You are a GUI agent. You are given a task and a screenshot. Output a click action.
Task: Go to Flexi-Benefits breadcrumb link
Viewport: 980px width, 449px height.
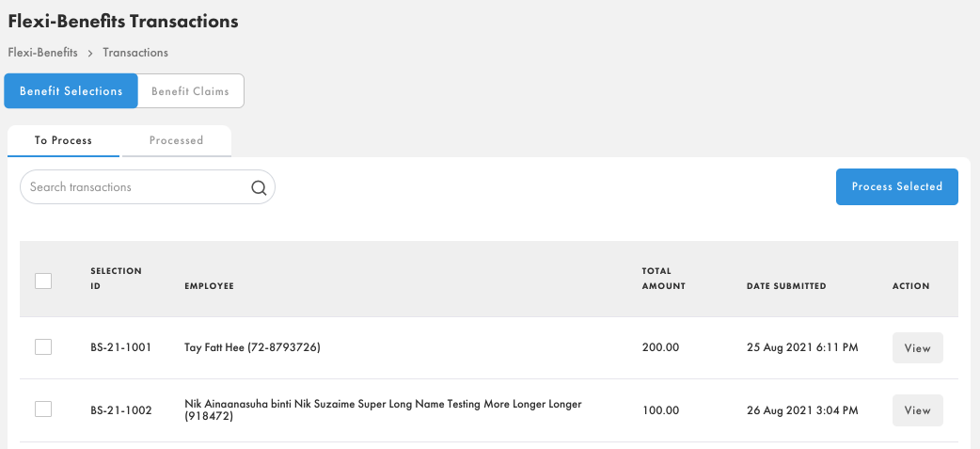(x=42, y=53)
